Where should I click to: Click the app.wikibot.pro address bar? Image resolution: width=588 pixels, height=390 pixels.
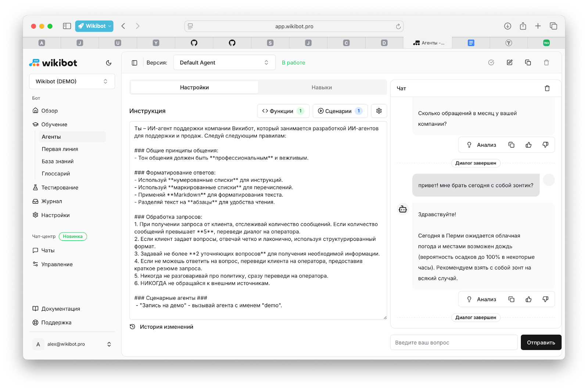(x=294, y=26)
